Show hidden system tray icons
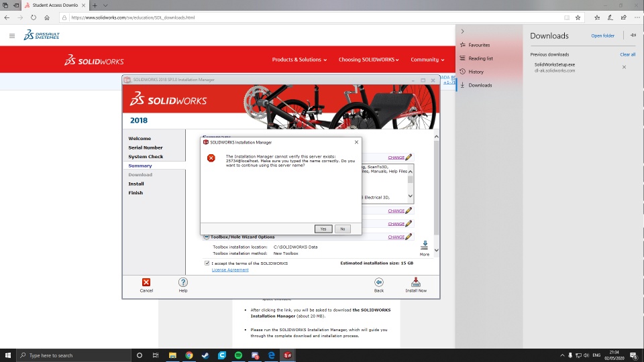 point(562,355)
